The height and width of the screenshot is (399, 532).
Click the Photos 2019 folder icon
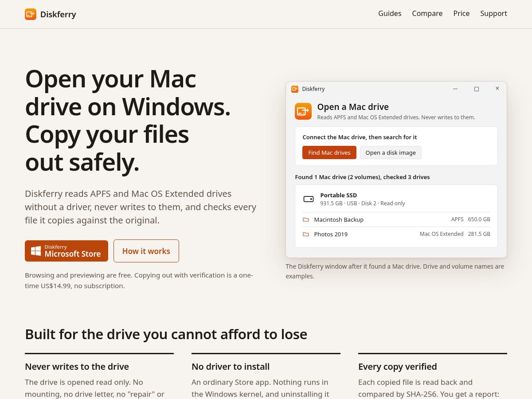(306, 234)
